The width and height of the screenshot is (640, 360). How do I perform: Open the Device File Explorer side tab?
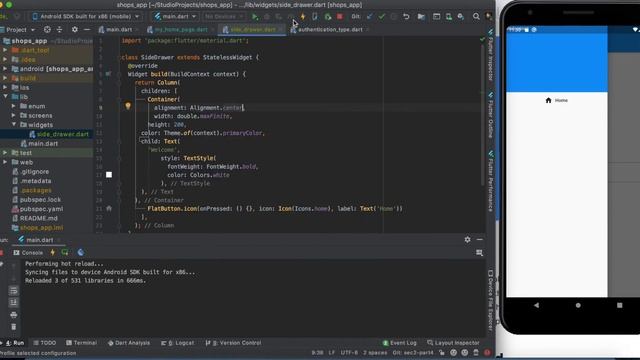point(491,300)
